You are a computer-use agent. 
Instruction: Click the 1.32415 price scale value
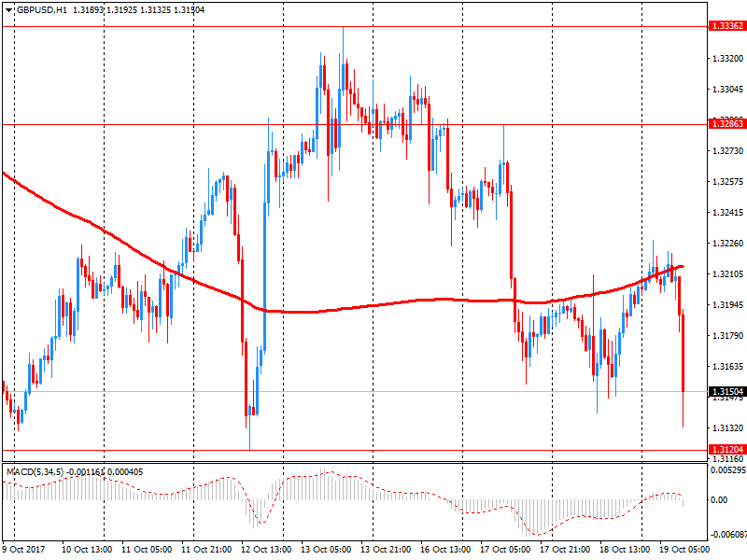click(728, 213)
